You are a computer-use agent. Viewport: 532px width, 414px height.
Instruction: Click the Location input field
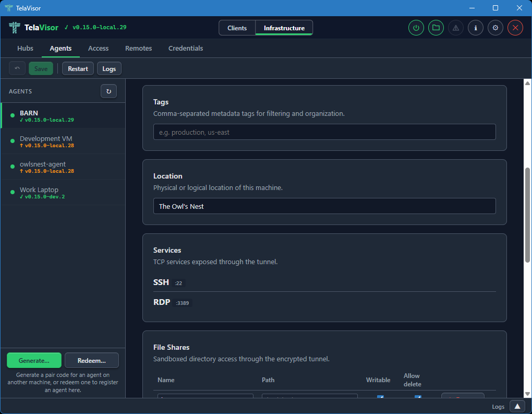coord(324,206)
